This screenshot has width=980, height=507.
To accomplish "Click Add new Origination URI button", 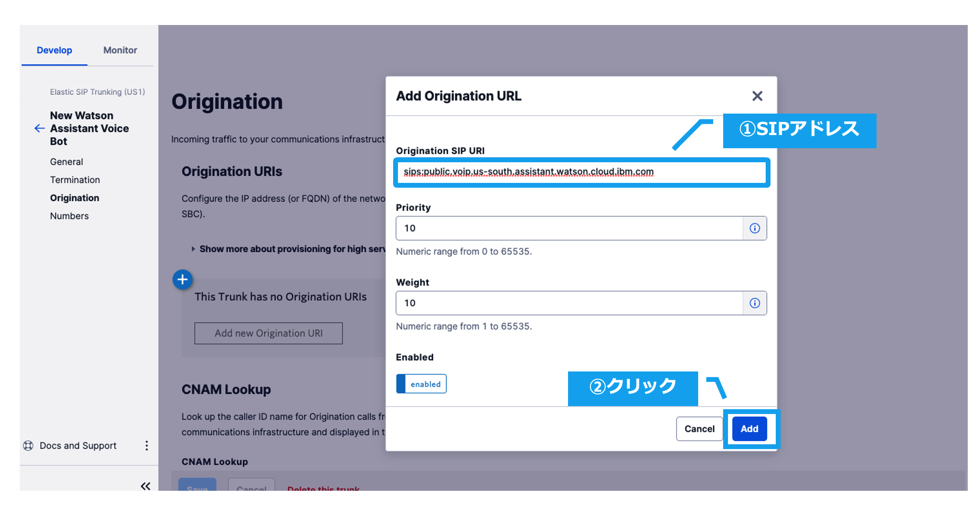I will click(x=268, y=333).
